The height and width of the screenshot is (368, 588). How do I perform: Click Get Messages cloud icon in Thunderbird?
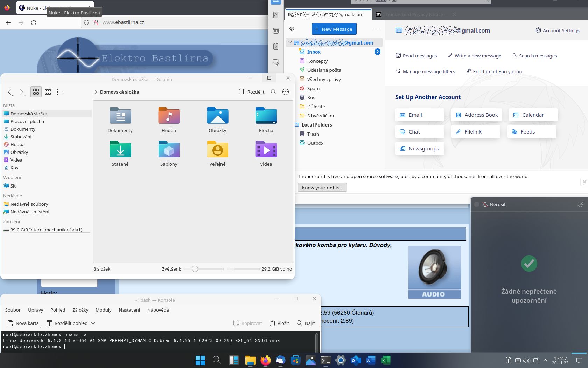tap(292, 29)
